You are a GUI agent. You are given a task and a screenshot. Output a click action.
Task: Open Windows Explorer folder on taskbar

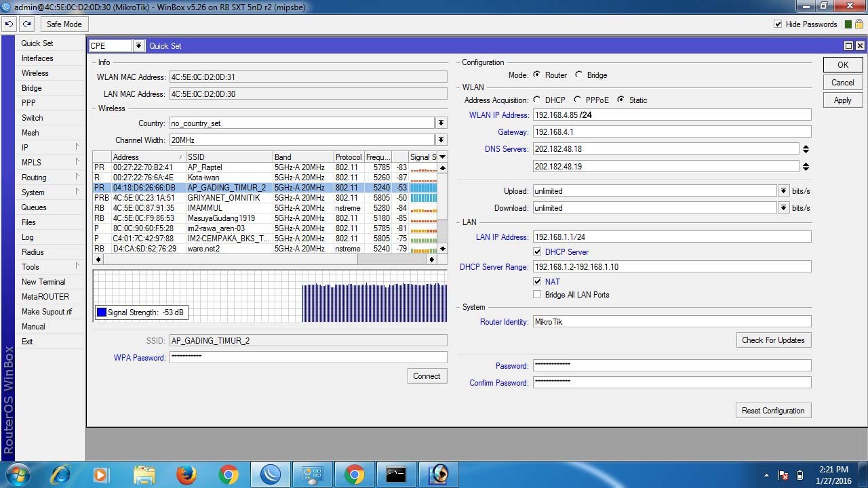[x=144, y=474]
